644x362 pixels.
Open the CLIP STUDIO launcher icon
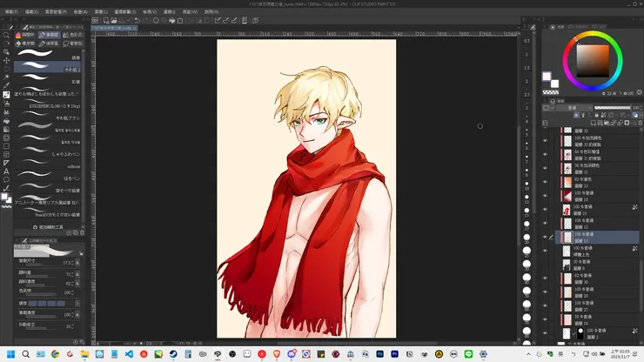[x=95, y=20]
